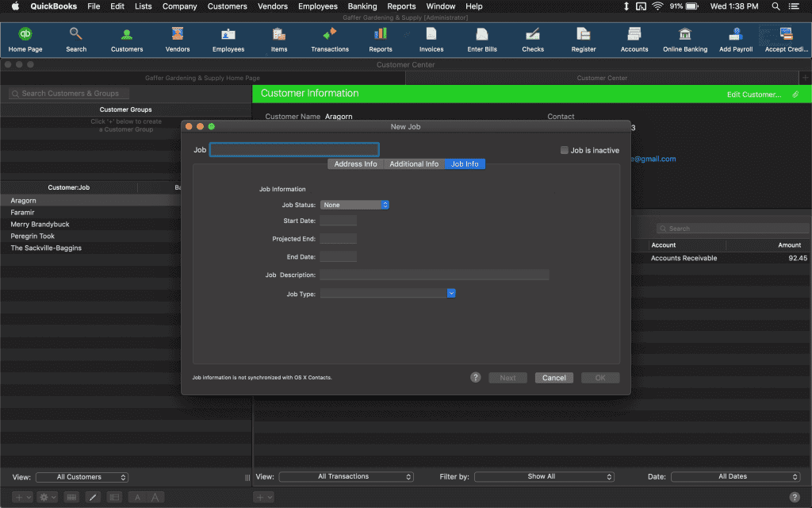Click the Search magnifier toolbar icon
Viewport: 812px width, 508px height.
(x=76, y=40)
